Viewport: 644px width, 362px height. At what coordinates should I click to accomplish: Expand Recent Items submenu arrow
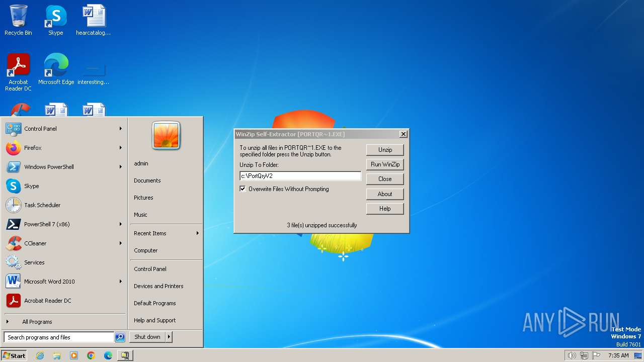pyautogui.click(x=198, y=233)
